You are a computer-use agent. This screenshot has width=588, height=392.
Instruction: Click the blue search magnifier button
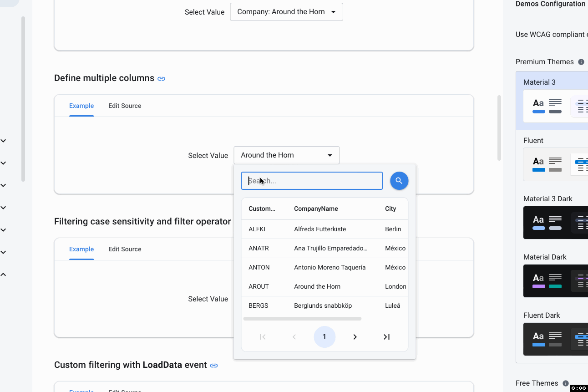(399, 181)
